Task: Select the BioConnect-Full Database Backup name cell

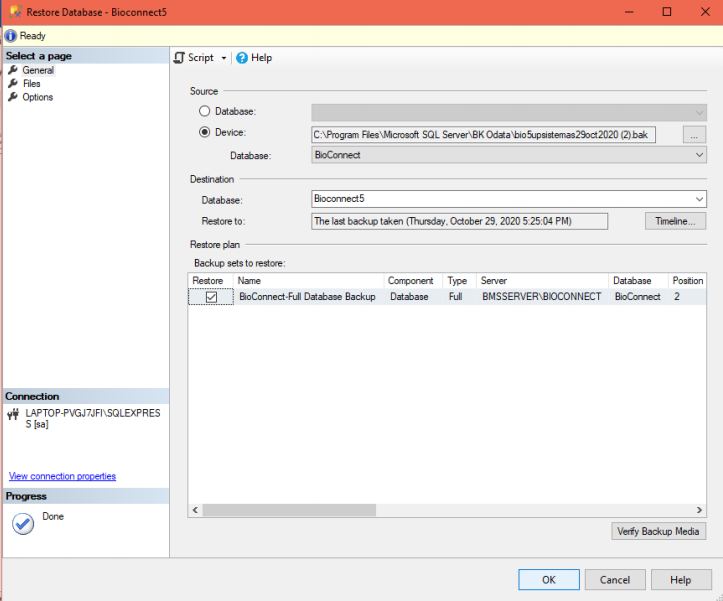Action: (x=308, y=297)
